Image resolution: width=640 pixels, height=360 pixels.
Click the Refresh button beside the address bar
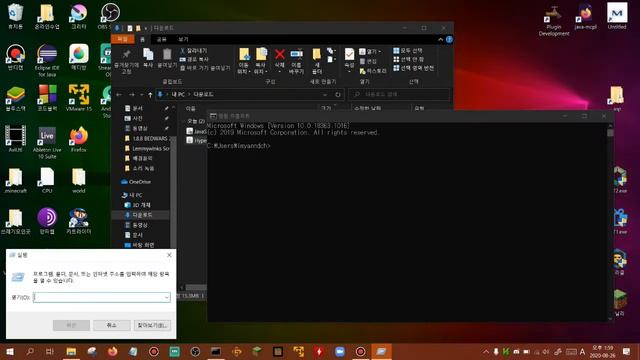pos(338,95)
